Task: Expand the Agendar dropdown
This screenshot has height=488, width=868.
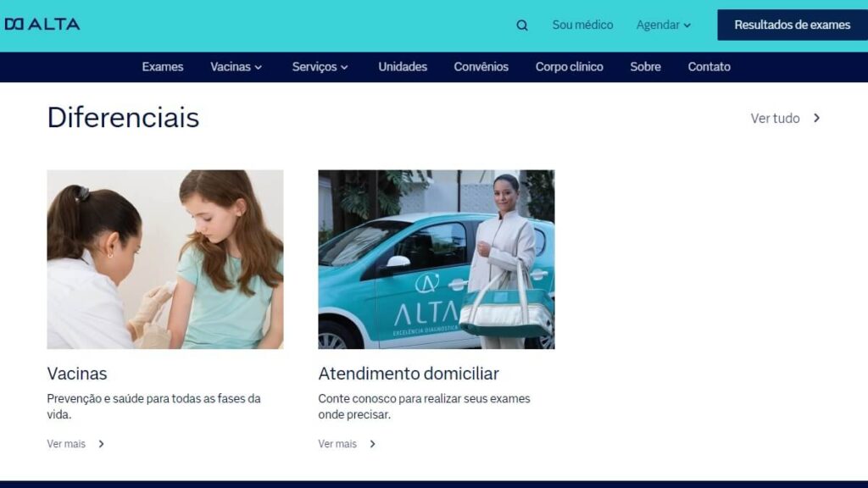Action: click(x=664, y=25)
